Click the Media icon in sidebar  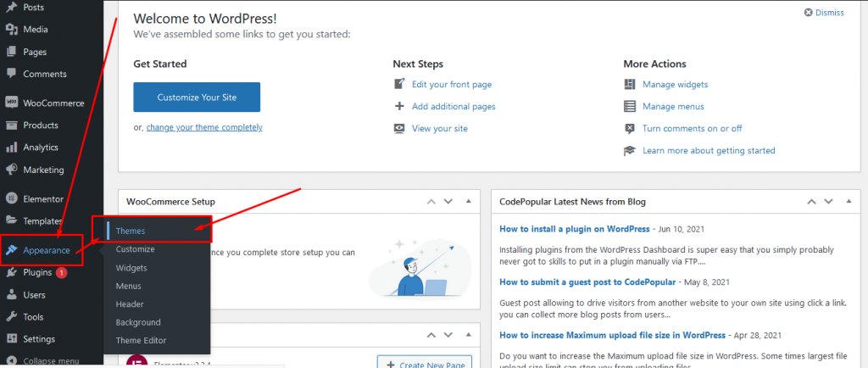[11, 30]
